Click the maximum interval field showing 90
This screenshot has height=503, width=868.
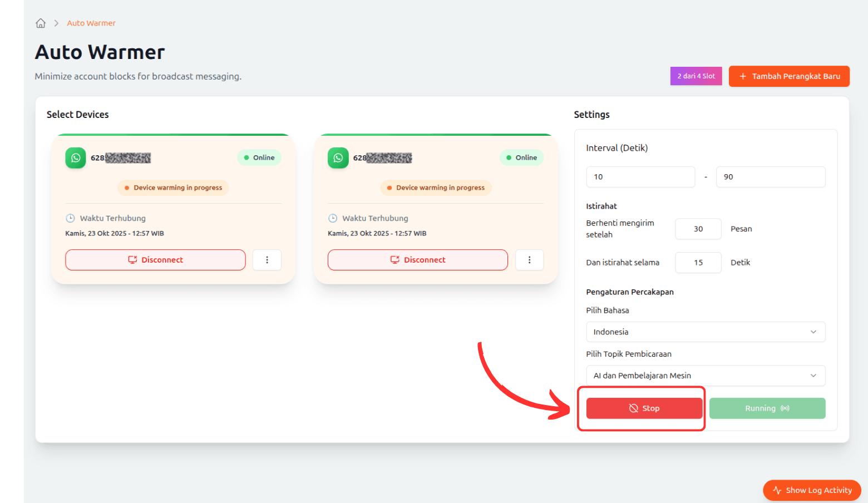pyautogui.click(x=770, y=177)
